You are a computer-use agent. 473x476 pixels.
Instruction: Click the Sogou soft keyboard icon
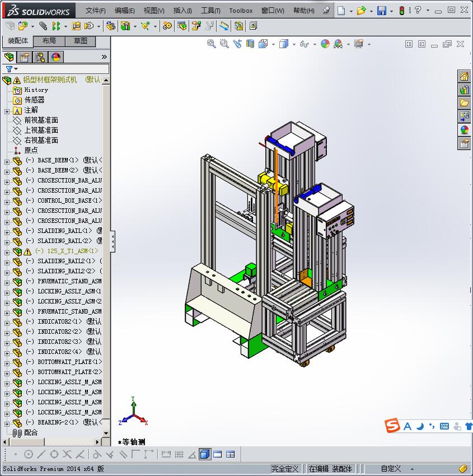coord(444,426)
